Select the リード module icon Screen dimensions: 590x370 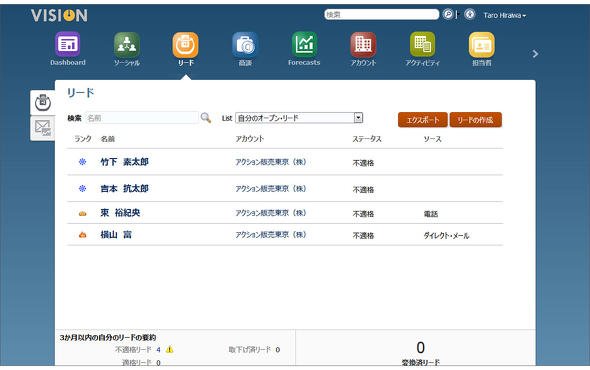(x=186, y=45)
